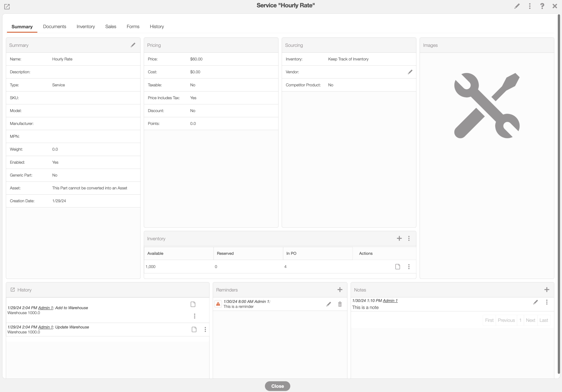Delete the reminder using trash icon
The width and height of the screenshot is (562, 392).
[340, 304]
